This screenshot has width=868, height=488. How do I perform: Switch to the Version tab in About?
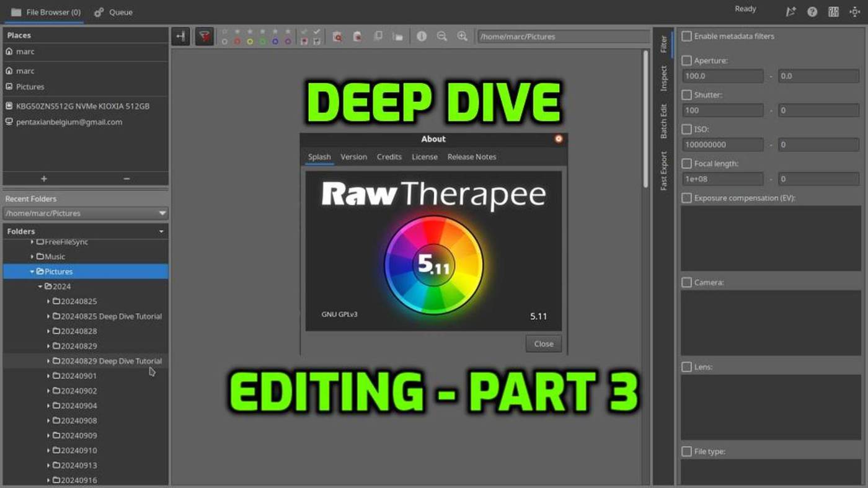click(x=353, y=157)
